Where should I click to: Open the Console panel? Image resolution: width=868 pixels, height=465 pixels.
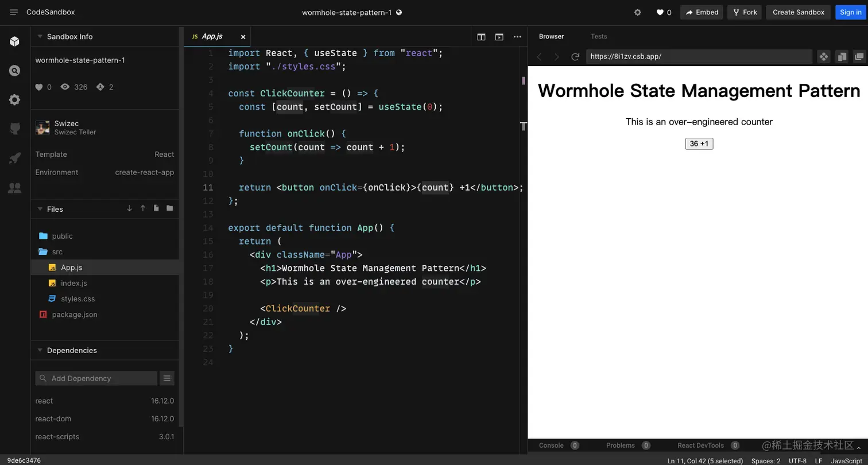(x=558, y=445)
